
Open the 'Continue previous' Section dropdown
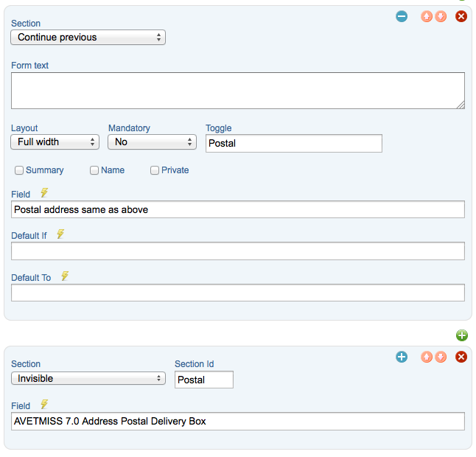pyautogui.click(x=88, y=38)
